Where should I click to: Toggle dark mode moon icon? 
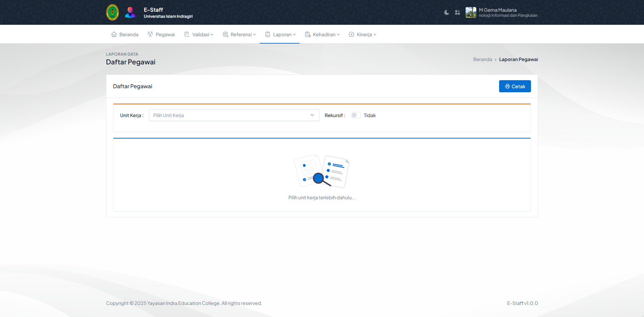[x=446, y=12]
